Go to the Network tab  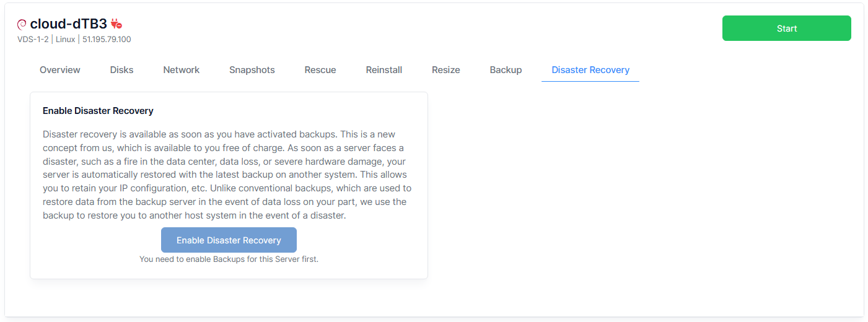(182, 70)
